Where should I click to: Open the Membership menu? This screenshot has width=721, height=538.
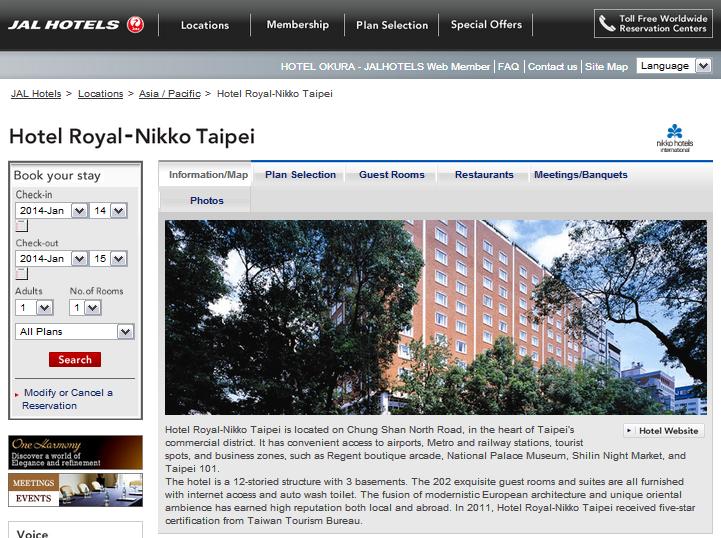point(298,25)
